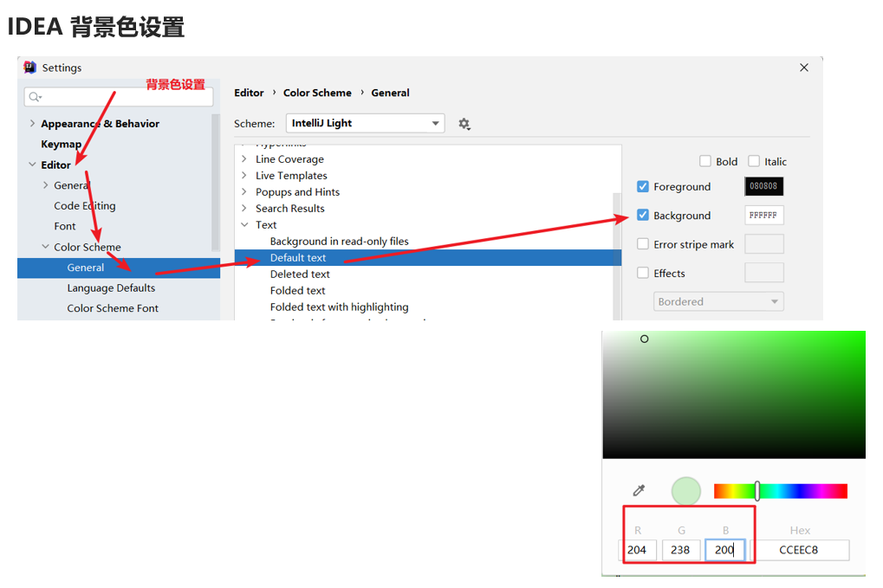883x588 pixels.
Task: Uncheck the Foreground checkbox
Action: click(643, 186)
